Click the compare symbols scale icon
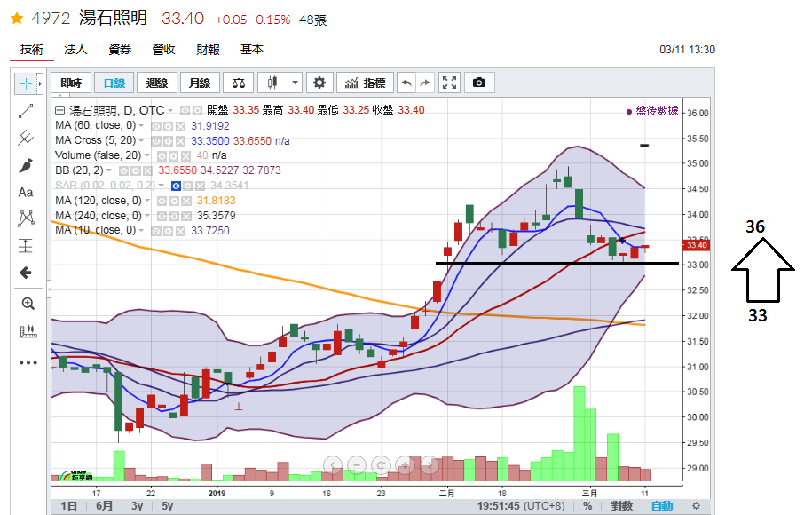Image resolution: width=812 pixels, height=515 pixels. (x=239, y=83)
